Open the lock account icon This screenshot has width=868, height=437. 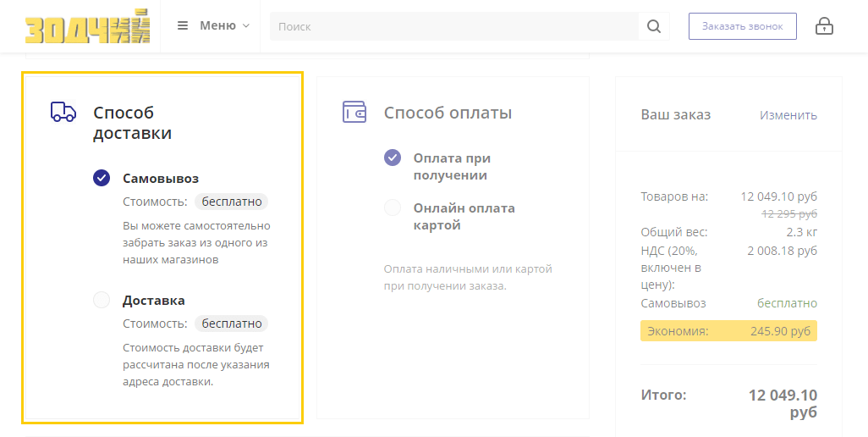coord(824,26)
